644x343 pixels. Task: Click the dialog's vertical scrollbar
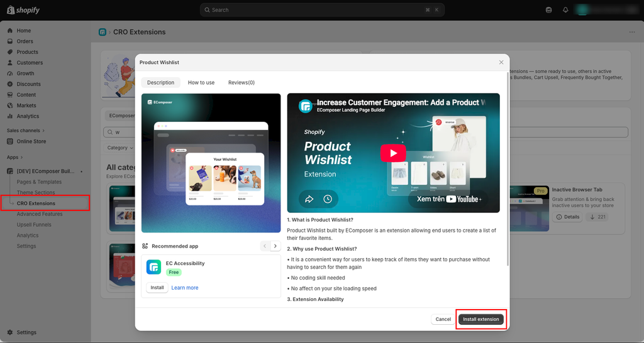pyautogui.click(x=508, y=168)
